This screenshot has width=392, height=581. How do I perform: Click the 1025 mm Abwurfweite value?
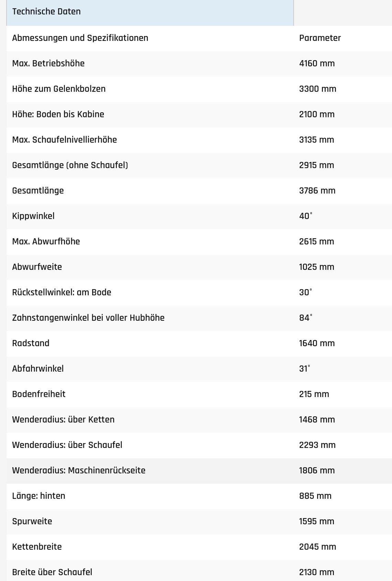tap(316, 267)
